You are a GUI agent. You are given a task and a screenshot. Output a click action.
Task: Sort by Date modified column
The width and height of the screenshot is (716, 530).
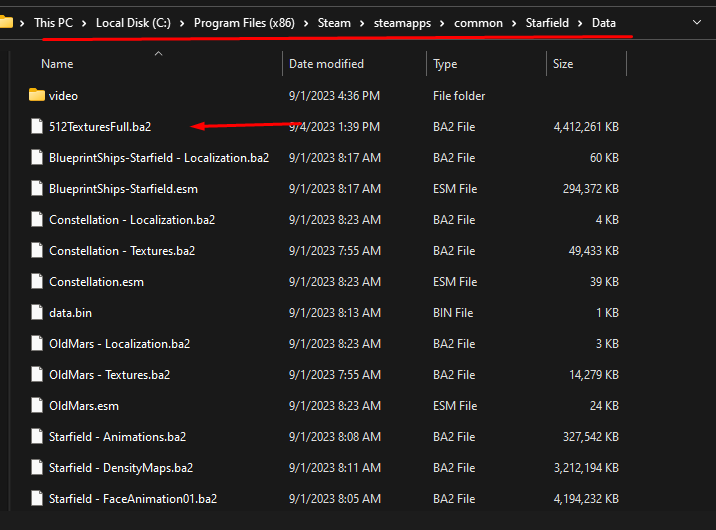point(327,64)
